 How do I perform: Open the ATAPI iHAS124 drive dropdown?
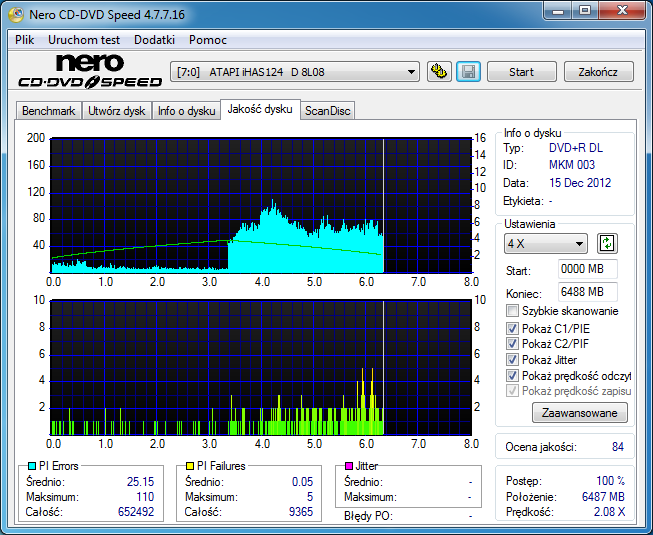[295, 72]
